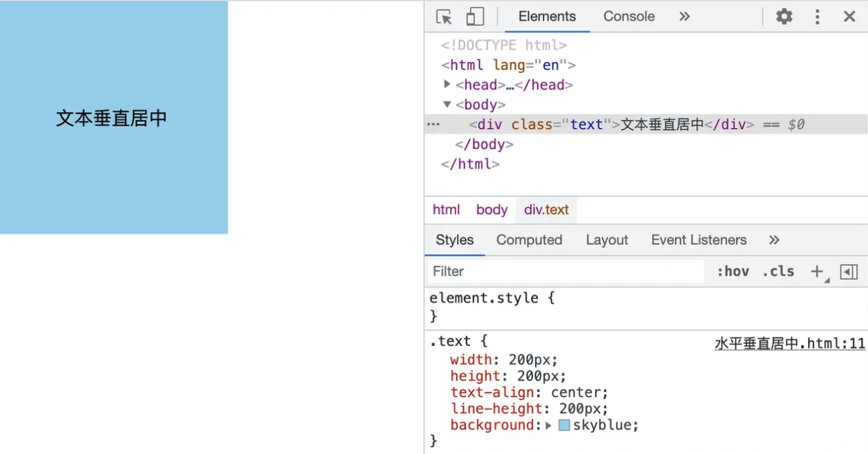The image size is (868, 454).
Task: Activate the inspect element picker tool
Action: click(444, 17)
